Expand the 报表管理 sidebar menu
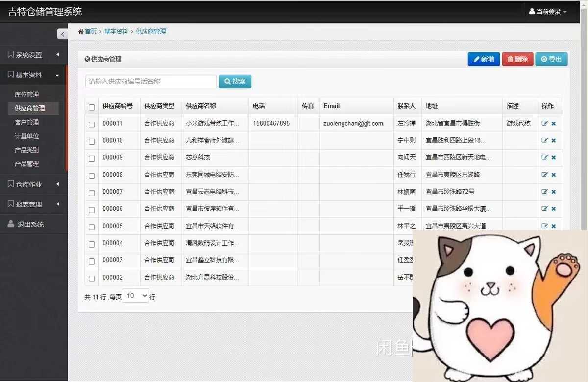 coord(34,204)
